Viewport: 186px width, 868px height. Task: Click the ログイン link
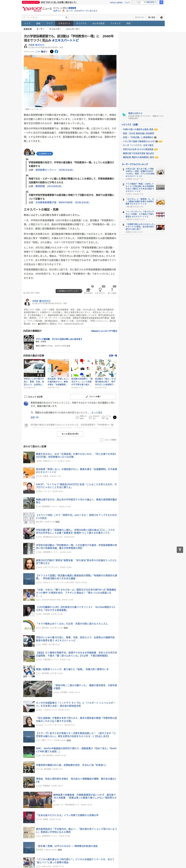point(57,11)
